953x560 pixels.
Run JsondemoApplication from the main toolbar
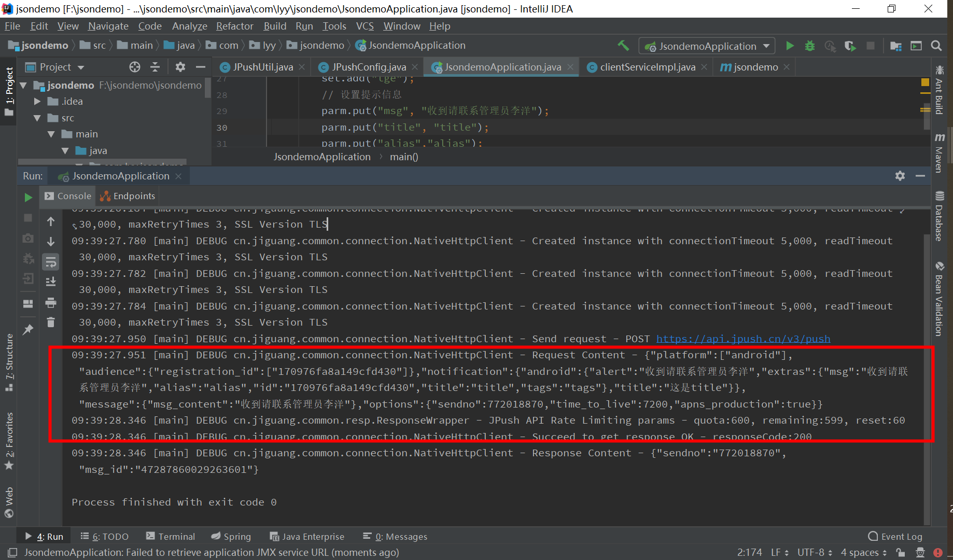(790, 46)
